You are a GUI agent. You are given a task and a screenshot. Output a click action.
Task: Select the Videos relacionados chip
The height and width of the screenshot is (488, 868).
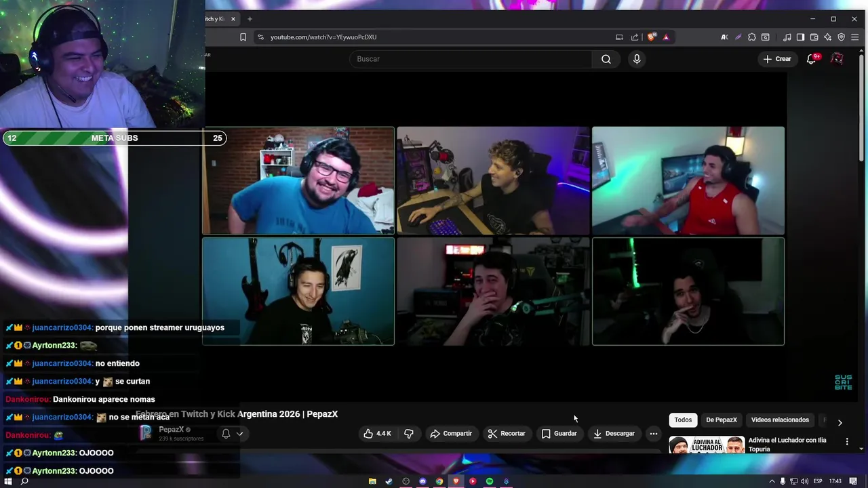(x=780, y=420)
